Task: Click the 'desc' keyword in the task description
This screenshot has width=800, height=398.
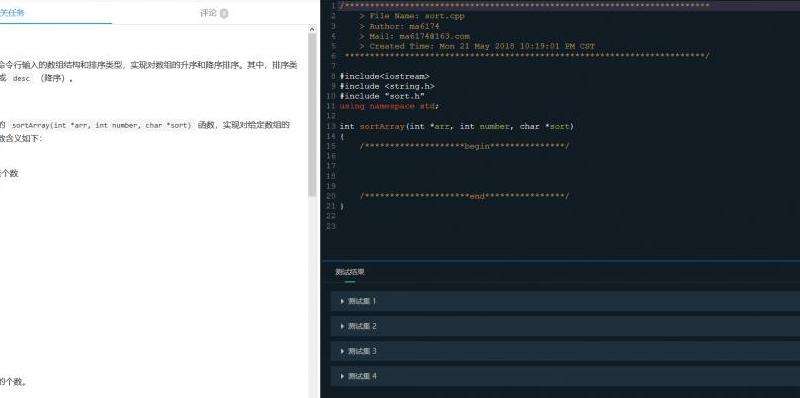Action: (21, 79)
